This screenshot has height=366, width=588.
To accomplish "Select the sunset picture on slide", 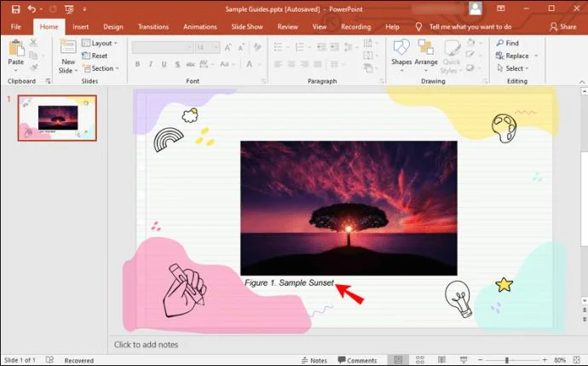I will click(349, 208).
